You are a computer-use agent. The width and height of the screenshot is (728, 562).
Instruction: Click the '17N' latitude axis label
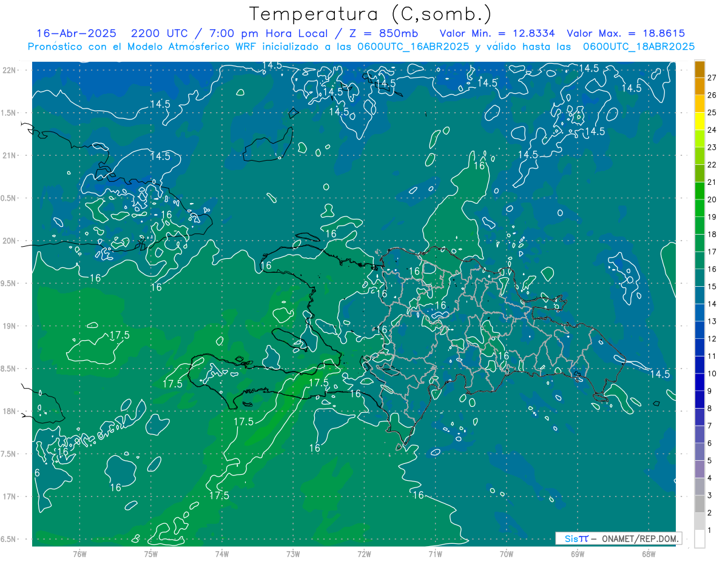10,497
